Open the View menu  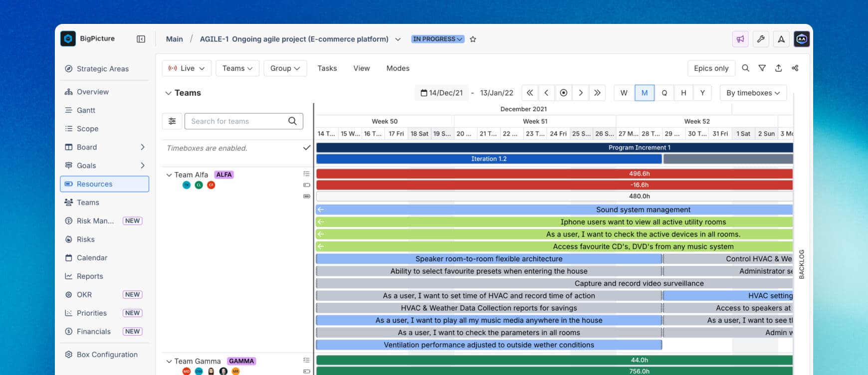tap(362, 68)
